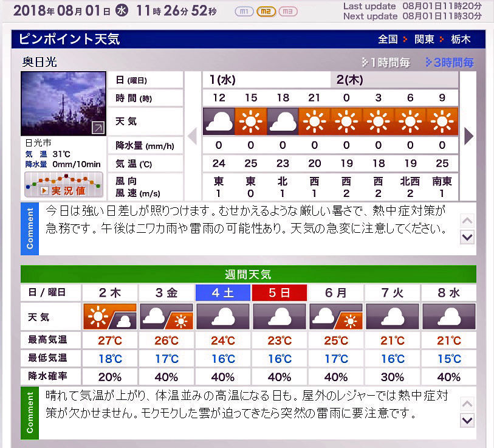Click the down chevron beside the weekly comment

tap(467, 420)
